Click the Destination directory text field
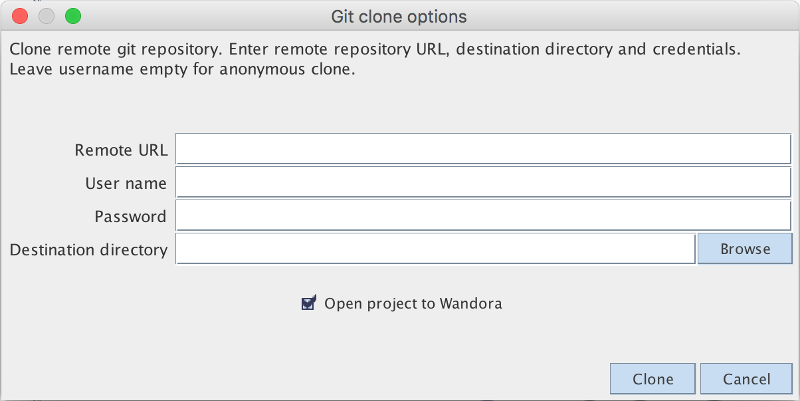Viewport: 800px width, 401px height. tap(435, 249)
